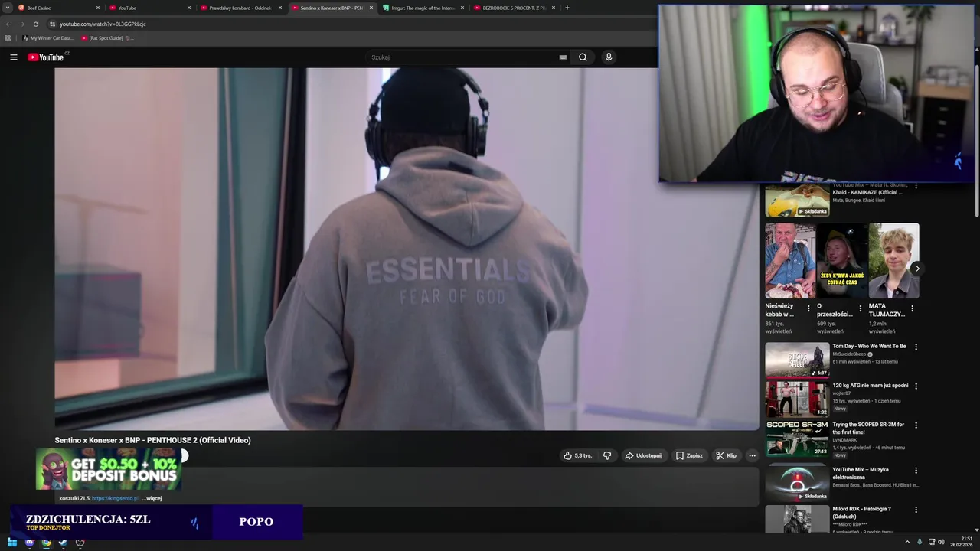Open the bookmarks apps grid icon
This screenshot has width=980, height=551.
click(x=8, y=37)
